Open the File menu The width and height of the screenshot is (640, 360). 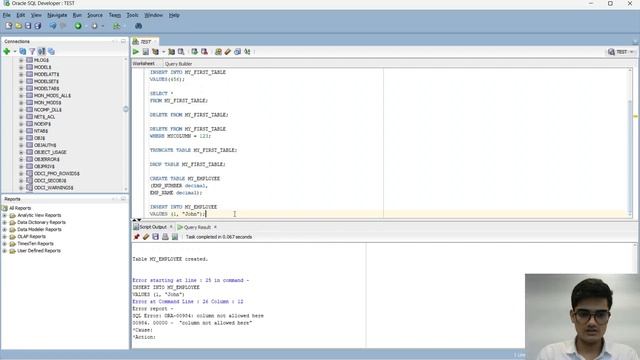[x=7, y=15]
